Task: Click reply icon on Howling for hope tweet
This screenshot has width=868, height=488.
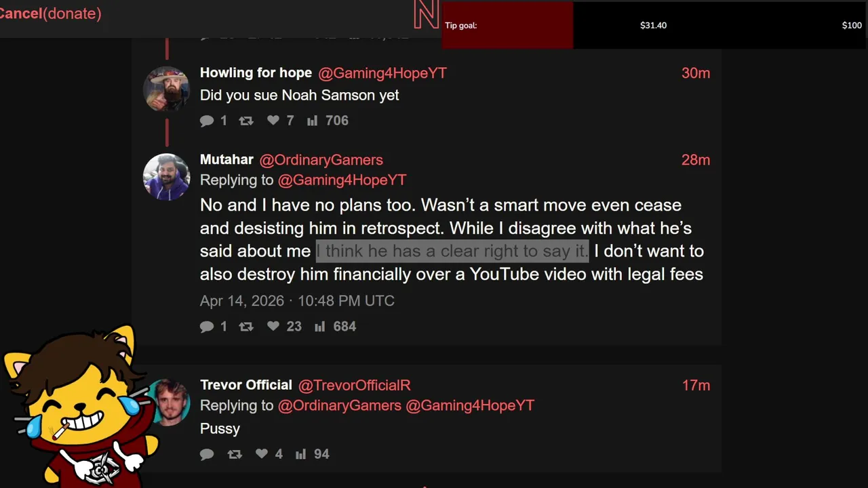Action: pos(207,121)
